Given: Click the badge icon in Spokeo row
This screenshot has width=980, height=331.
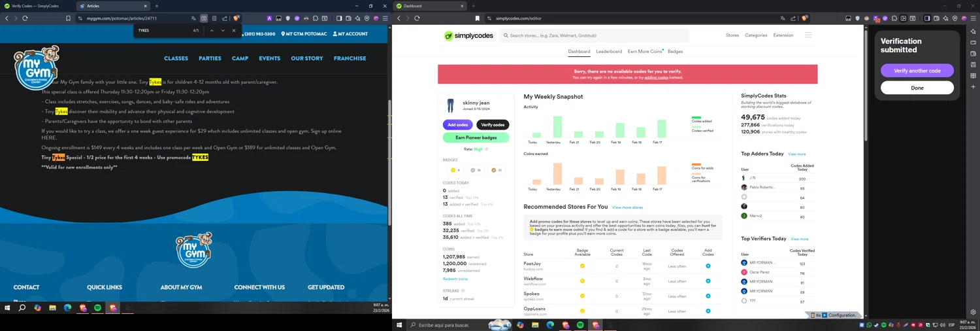Looking at the screenshot, I should click(x=582, y=296).
